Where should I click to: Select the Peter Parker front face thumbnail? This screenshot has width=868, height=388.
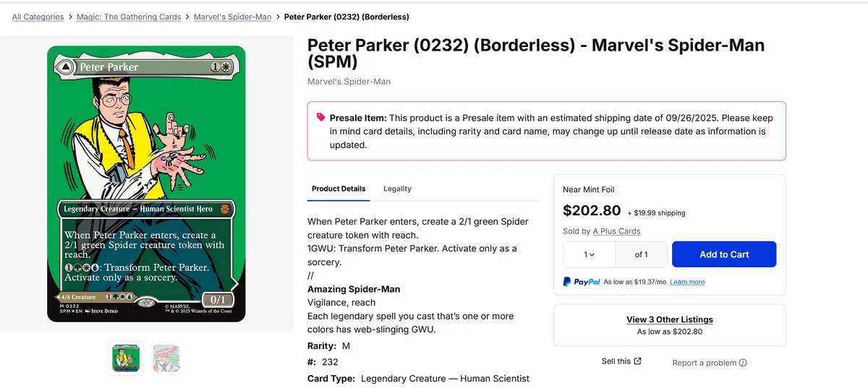point(126,358)
